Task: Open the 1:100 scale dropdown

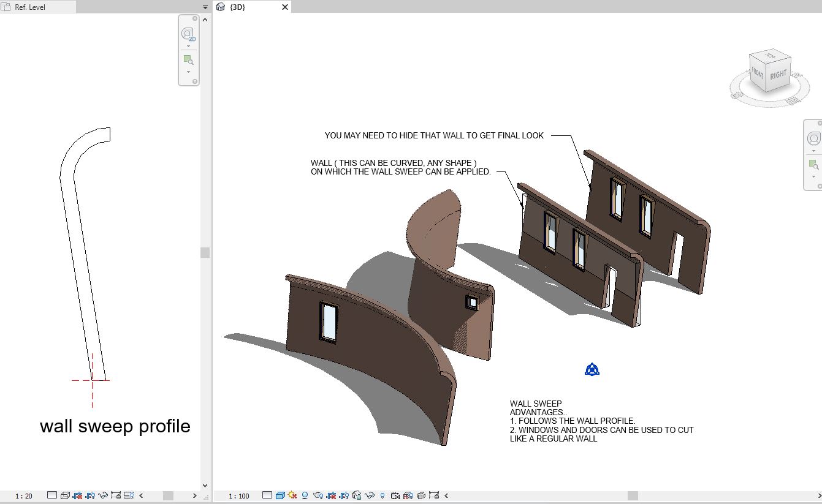Action: point(239,496)
